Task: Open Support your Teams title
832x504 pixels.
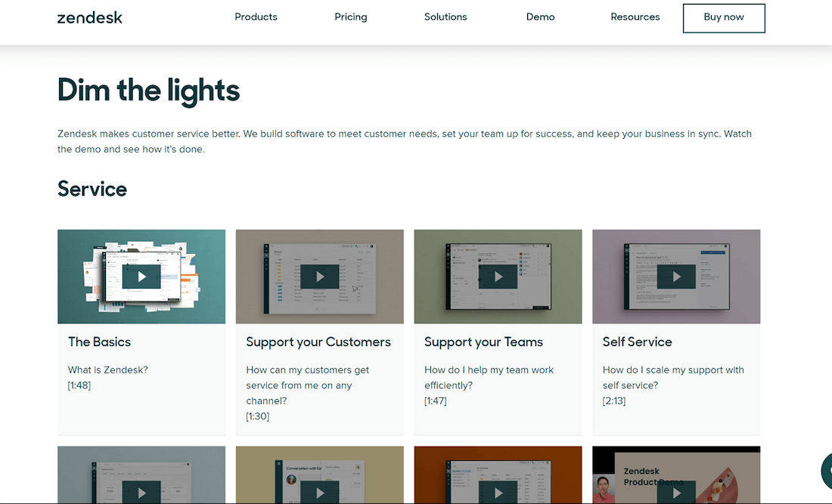Action: pyautogui.click(x=483, y=342)
